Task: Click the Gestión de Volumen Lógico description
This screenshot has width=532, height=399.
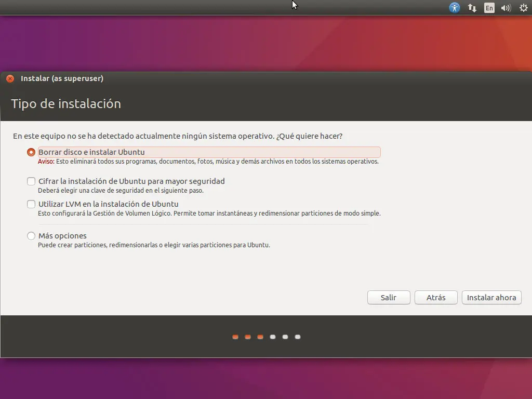Action: (x=209, y=214)
